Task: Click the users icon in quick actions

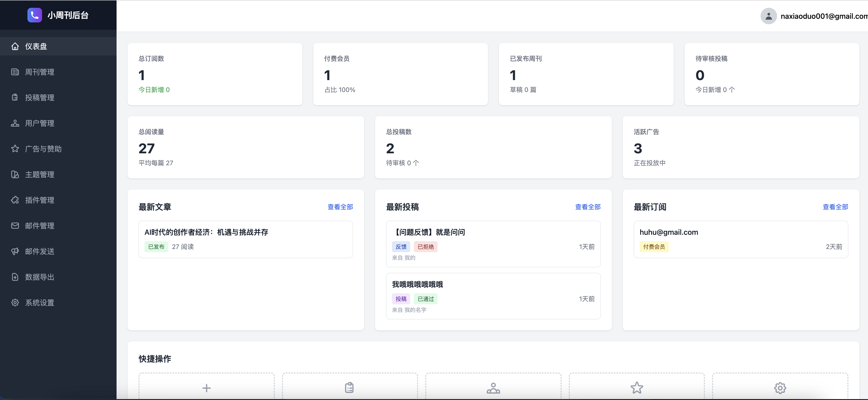Action: tap(493, 388)
